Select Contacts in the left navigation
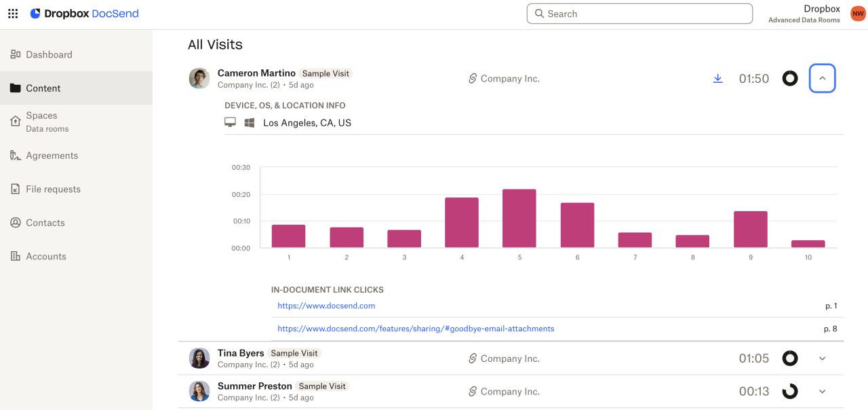 click(45, 223)
